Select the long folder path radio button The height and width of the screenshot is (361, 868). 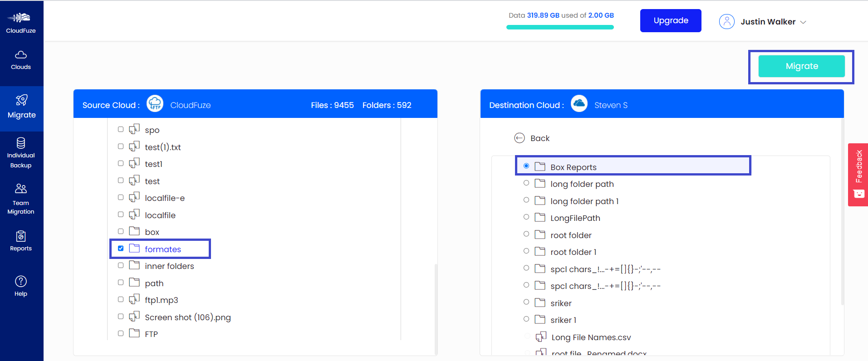(x=526, y=183)
